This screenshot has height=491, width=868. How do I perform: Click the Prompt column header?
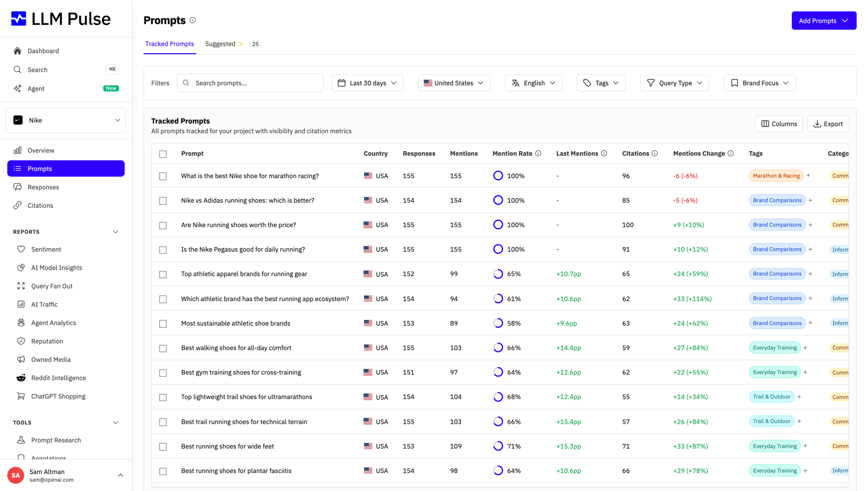[192, 154]
